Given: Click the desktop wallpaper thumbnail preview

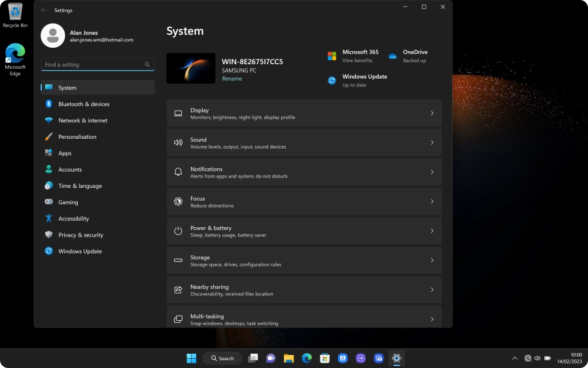Looking at the screenshot, I should pyautogui.click(x=191, y=68).
